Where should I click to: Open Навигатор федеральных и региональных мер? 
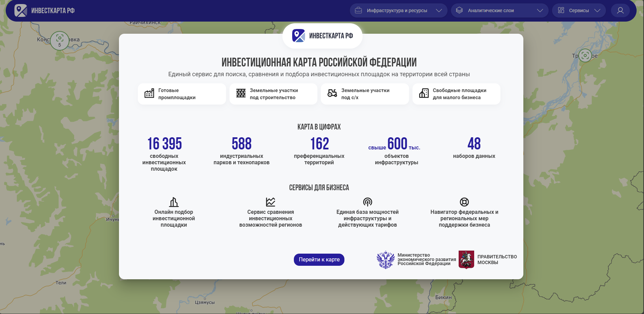[x=464, y=219]
